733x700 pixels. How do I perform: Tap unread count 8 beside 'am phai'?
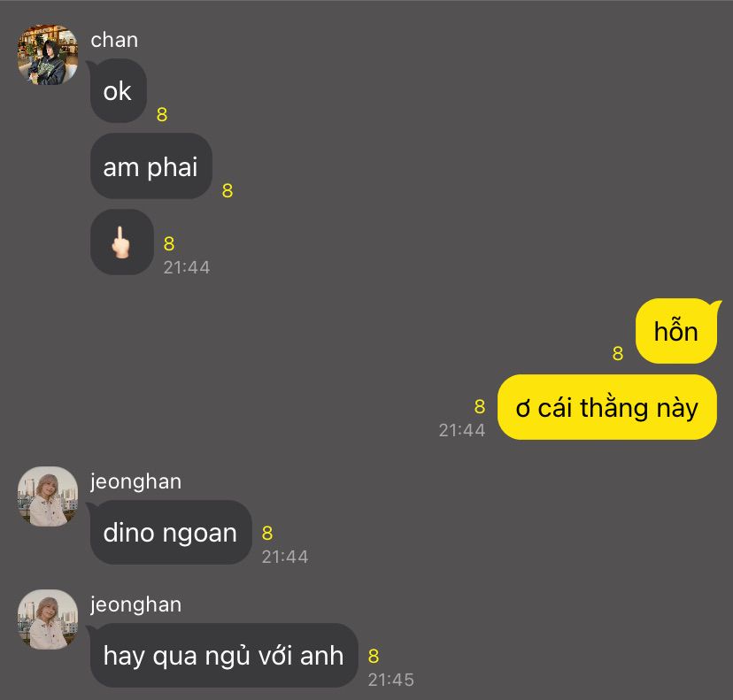tap(228, 190)
